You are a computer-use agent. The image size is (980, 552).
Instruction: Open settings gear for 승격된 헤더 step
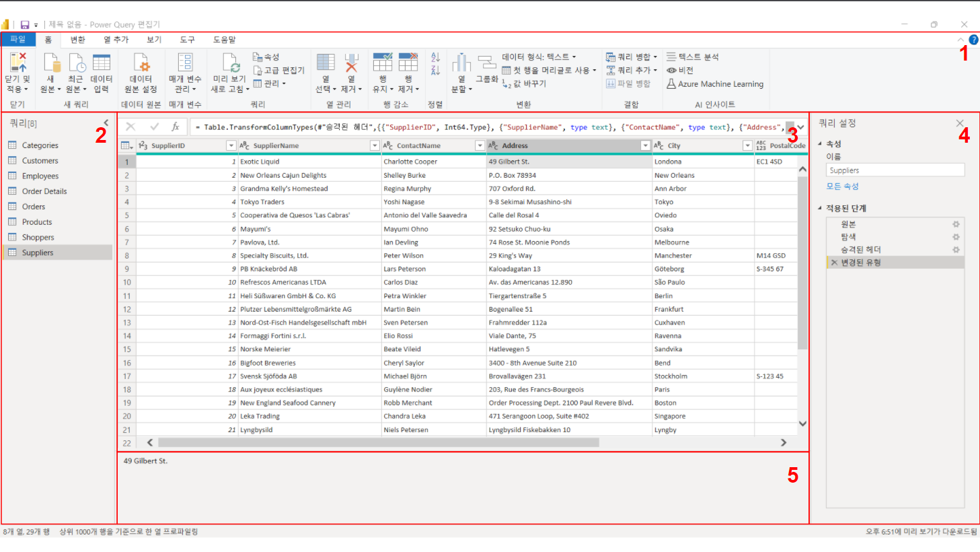(x=956, y=250)
